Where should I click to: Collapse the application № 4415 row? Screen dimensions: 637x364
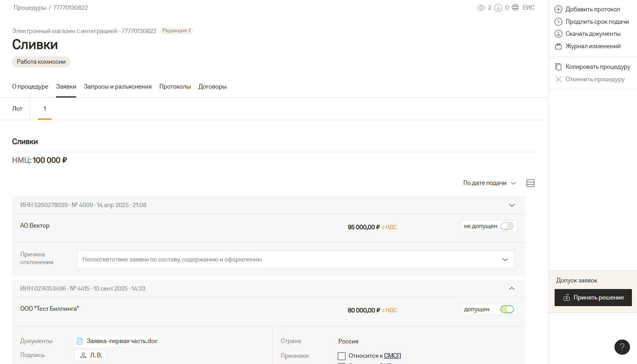[x=512, y=288]
